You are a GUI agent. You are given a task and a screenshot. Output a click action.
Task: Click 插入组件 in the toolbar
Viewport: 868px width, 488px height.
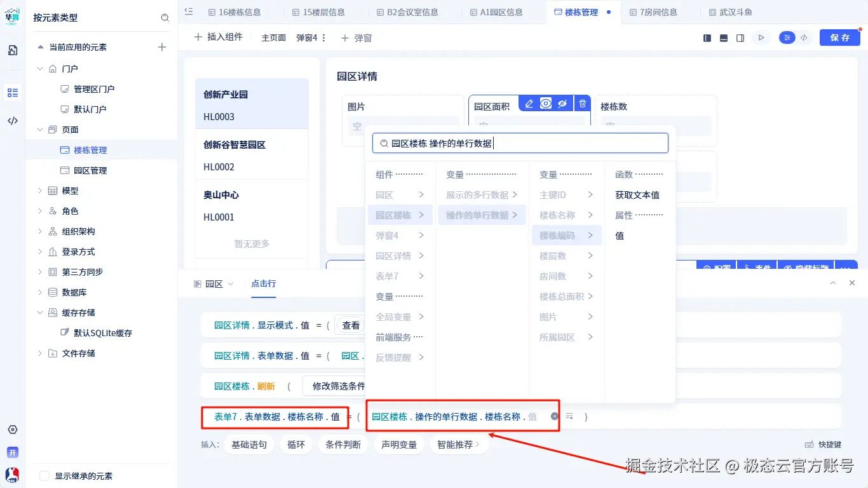tap(218, 37)
